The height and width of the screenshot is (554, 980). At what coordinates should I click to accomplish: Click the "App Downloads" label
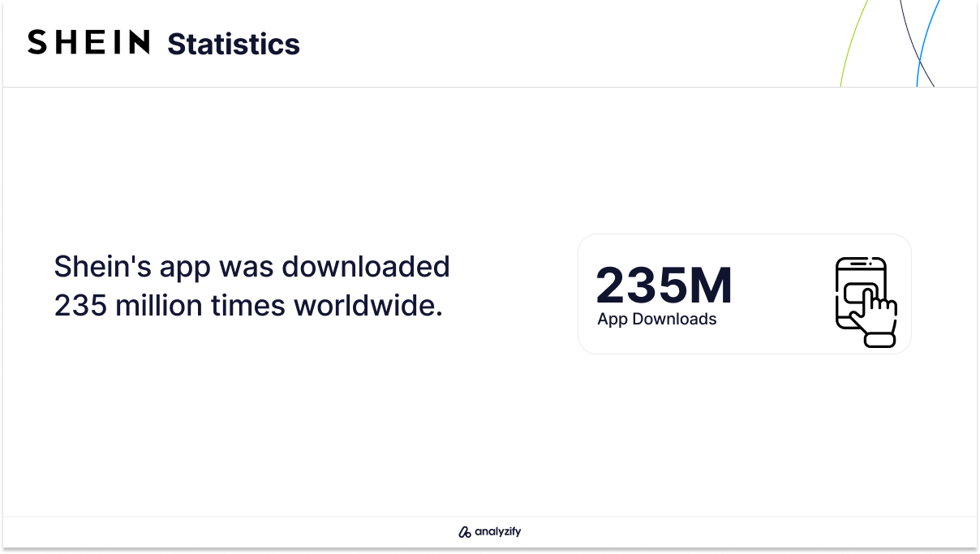657,320
